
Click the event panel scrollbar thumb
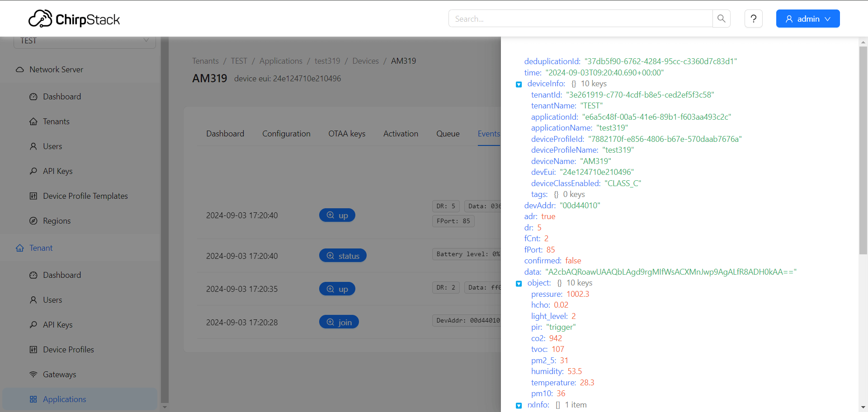click(x=863, y=150)
